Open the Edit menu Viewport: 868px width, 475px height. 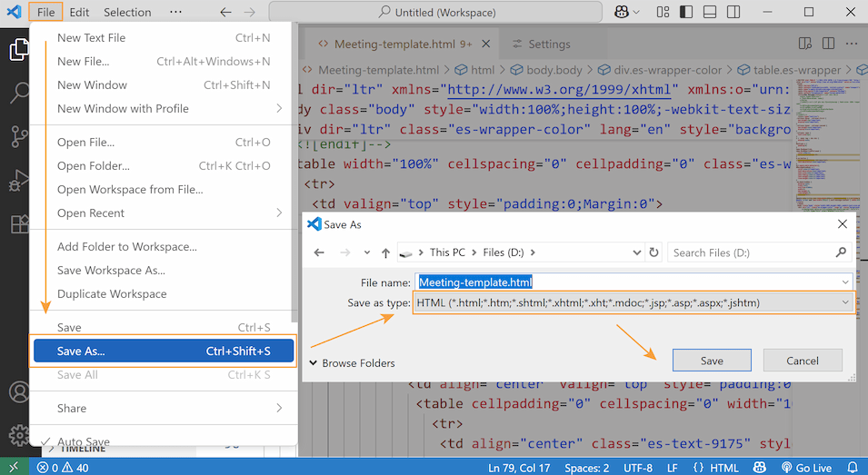[x=79, y=12]
